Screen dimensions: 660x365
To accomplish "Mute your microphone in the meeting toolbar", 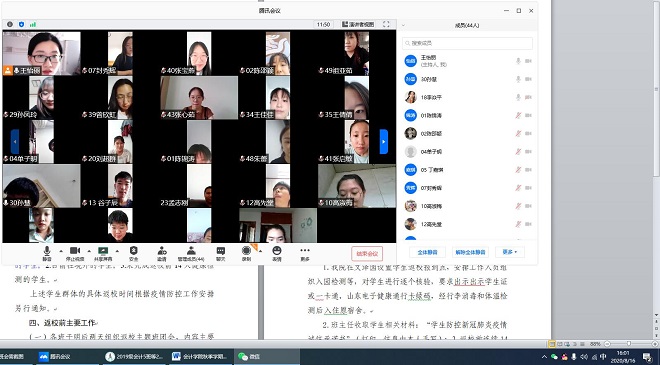I will [47, 253].
